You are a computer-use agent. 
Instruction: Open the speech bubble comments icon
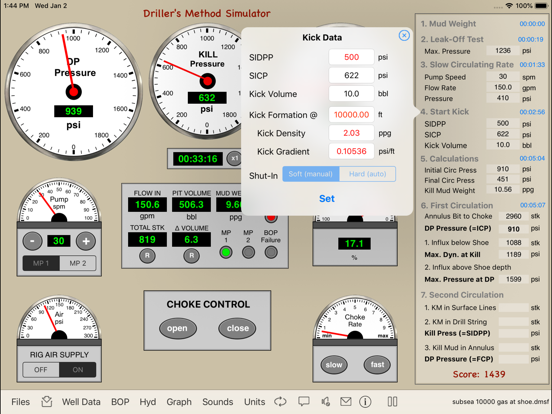[304, 401]
